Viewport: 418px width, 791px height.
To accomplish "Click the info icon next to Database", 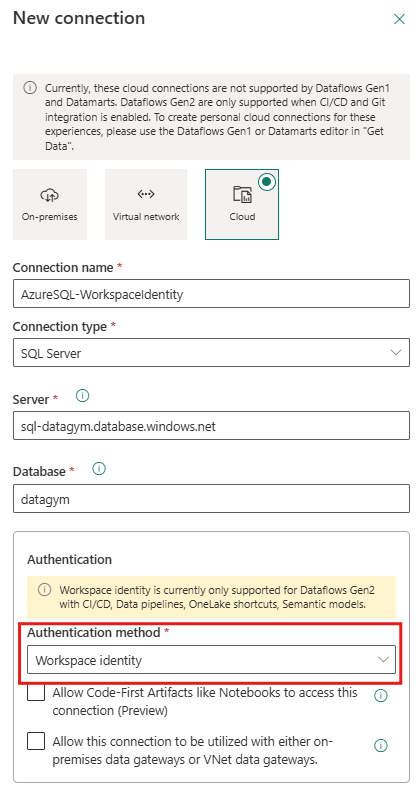I will [99, 469].
